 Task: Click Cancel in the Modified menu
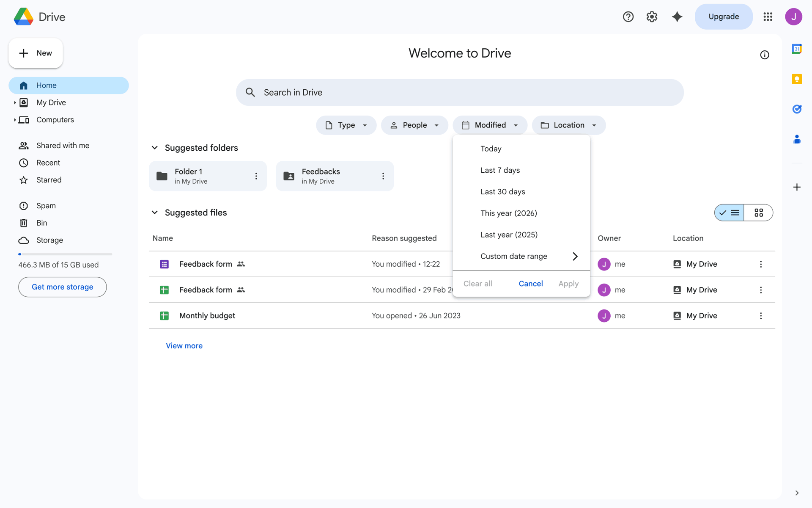click(x=531, y=284)
